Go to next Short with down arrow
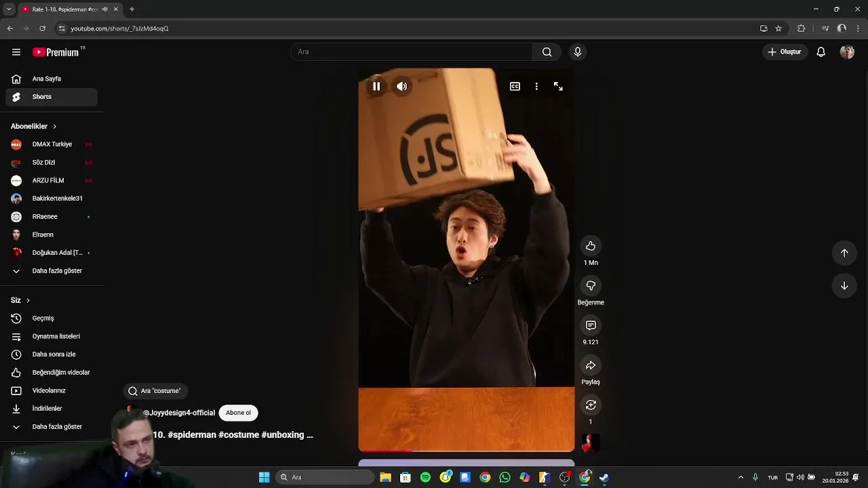Screen dimensions: 868x488 844,285
